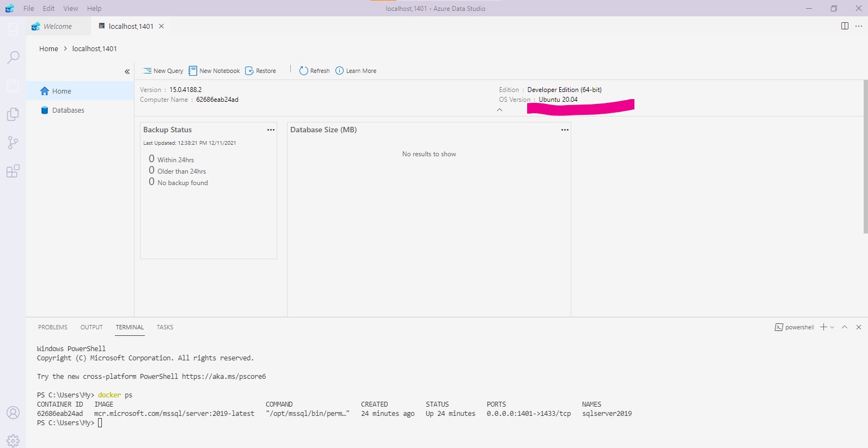Open the View menu

[71, 8]
